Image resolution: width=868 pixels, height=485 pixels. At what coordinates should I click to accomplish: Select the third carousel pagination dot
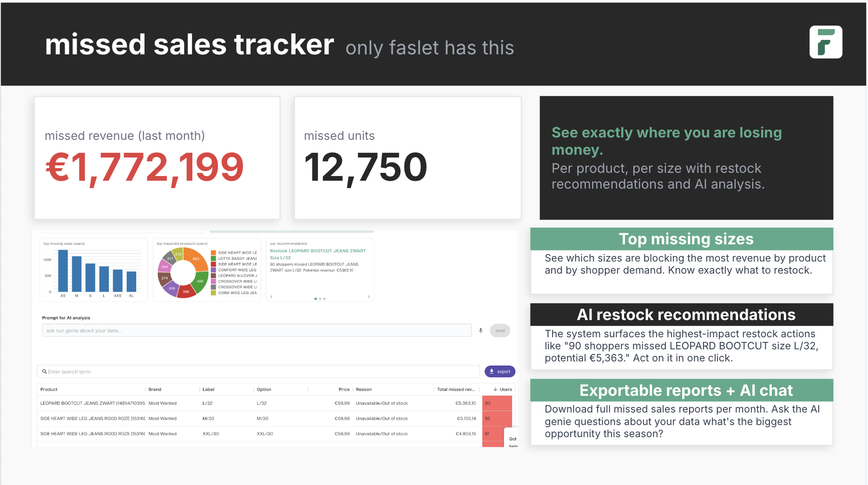pyautogui.click(x=324, y=299)
